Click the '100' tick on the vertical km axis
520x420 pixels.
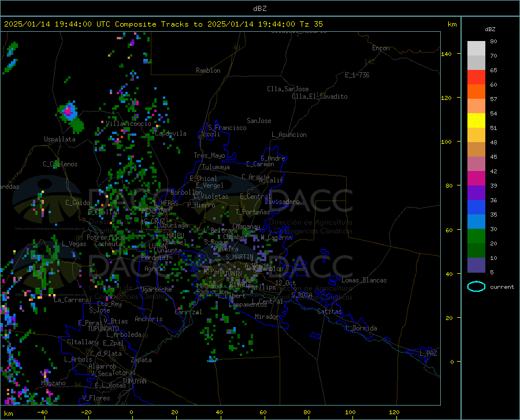coord(446,142)
